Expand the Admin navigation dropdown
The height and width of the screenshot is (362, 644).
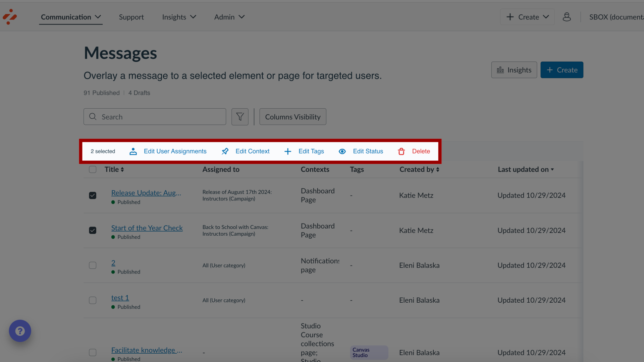coord(229,17)
